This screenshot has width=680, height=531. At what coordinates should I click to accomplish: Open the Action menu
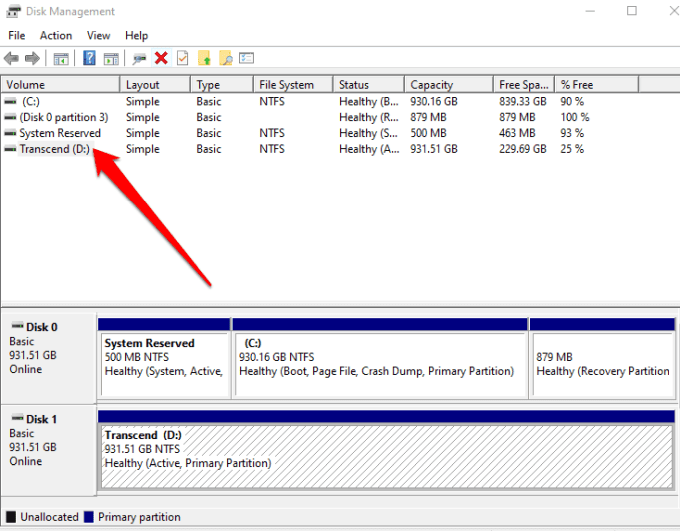click(x=56, y=35)
